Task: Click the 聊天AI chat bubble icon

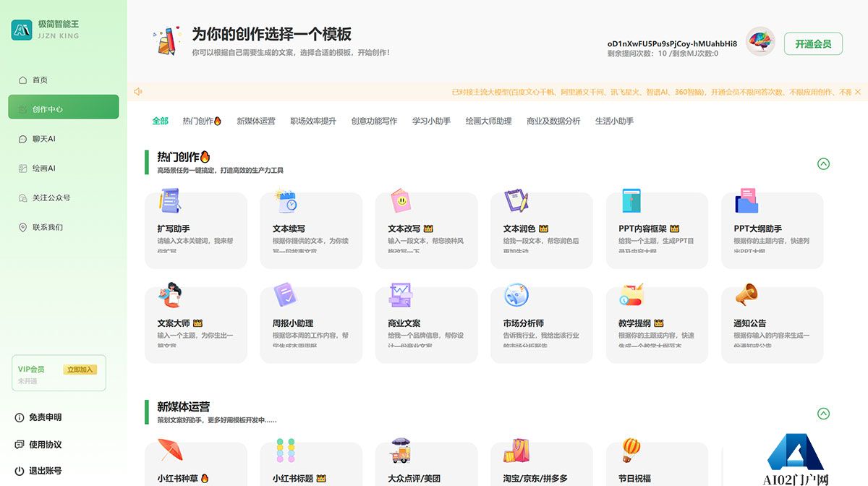Action: click(22, 139)
